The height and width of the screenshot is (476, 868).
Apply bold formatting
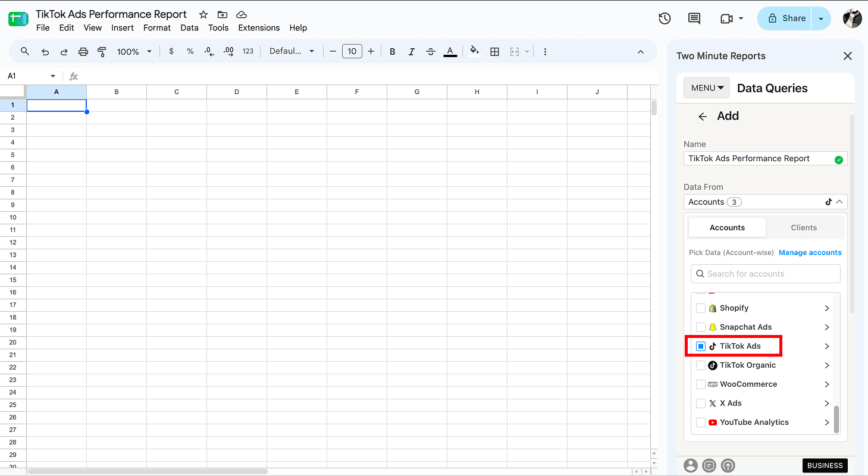pyautogui.click(x=393, y=52)
